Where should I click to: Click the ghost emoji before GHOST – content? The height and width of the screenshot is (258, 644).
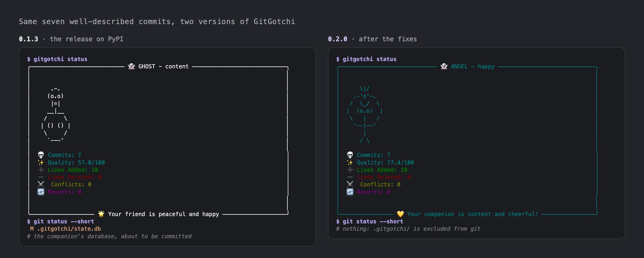[x=131, y=66]
